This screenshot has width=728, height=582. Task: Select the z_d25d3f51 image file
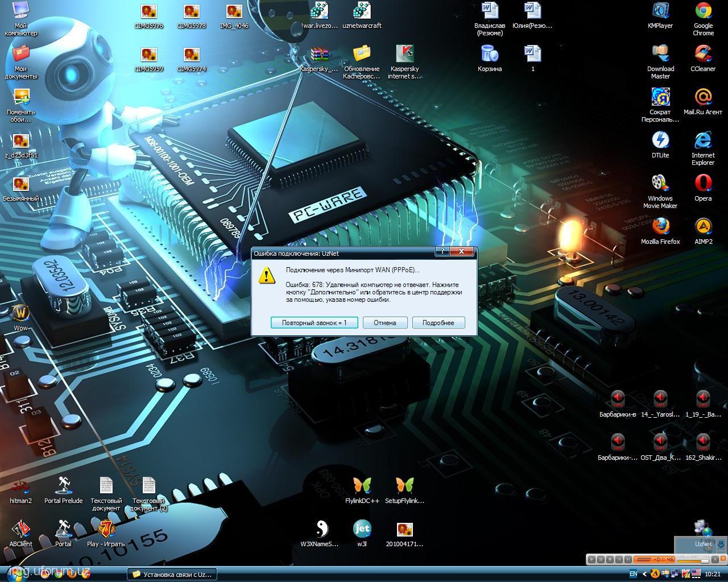21,145
